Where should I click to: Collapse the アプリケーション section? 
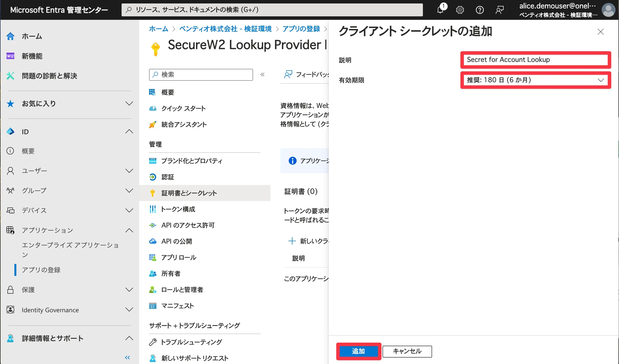click(129, 230)
